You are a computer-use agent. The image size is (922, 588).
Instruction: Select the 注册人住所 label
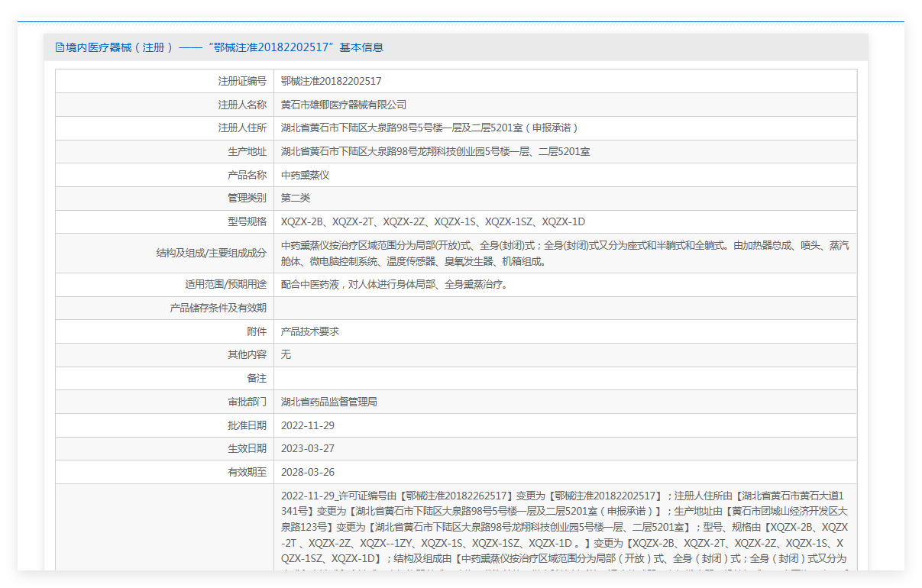242,128
